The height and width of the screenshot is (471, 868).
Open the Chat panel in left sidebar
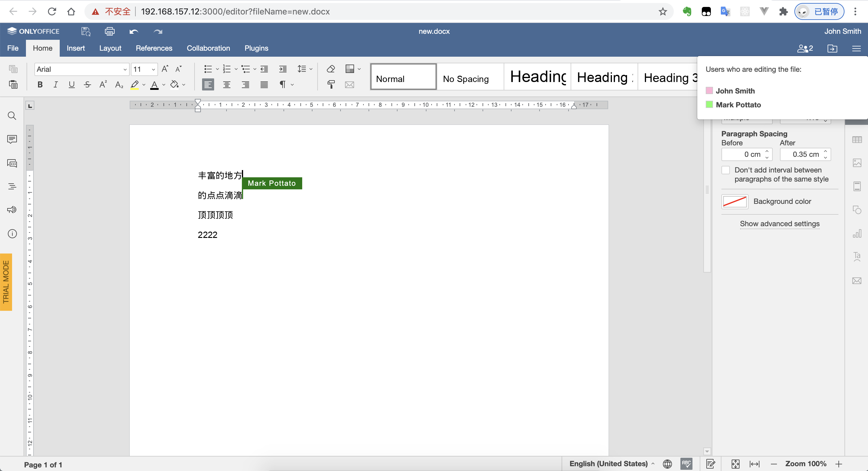coord(12,163)
